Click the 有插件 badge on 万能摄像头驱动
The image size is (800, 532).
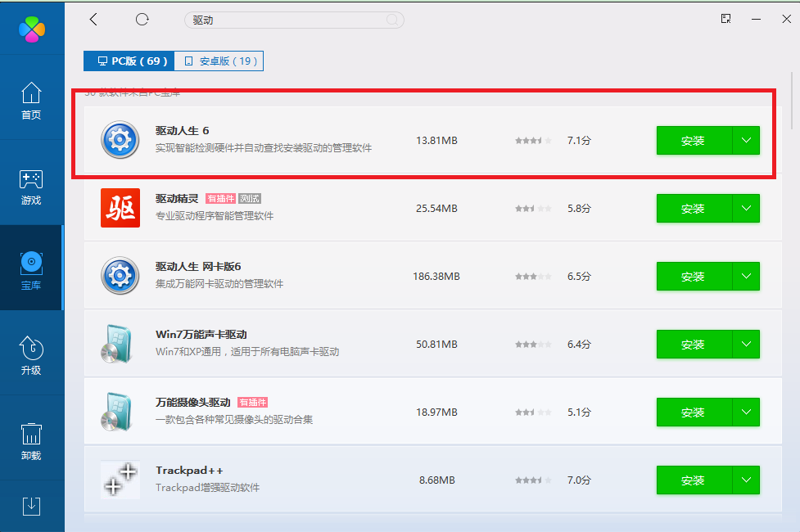tap(252, 403)
